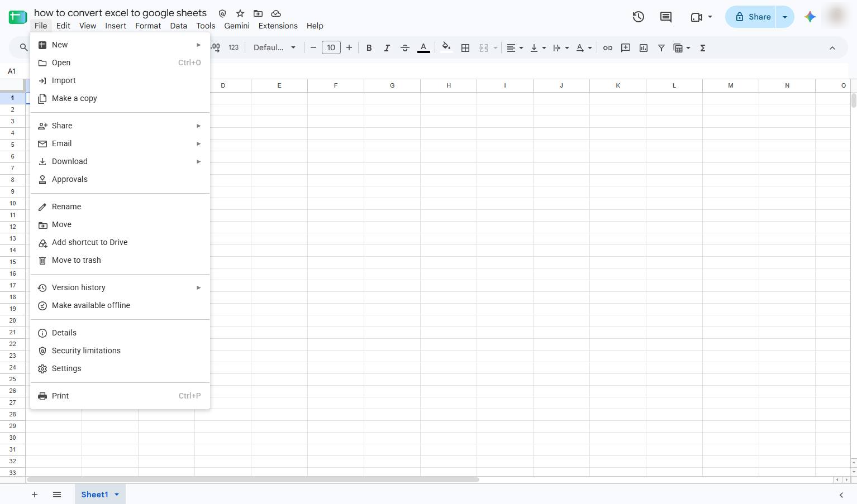Image resolution: width=857 pixels, height=504 pixels.
Task: Select the column G header
Action: pos(392,85)
